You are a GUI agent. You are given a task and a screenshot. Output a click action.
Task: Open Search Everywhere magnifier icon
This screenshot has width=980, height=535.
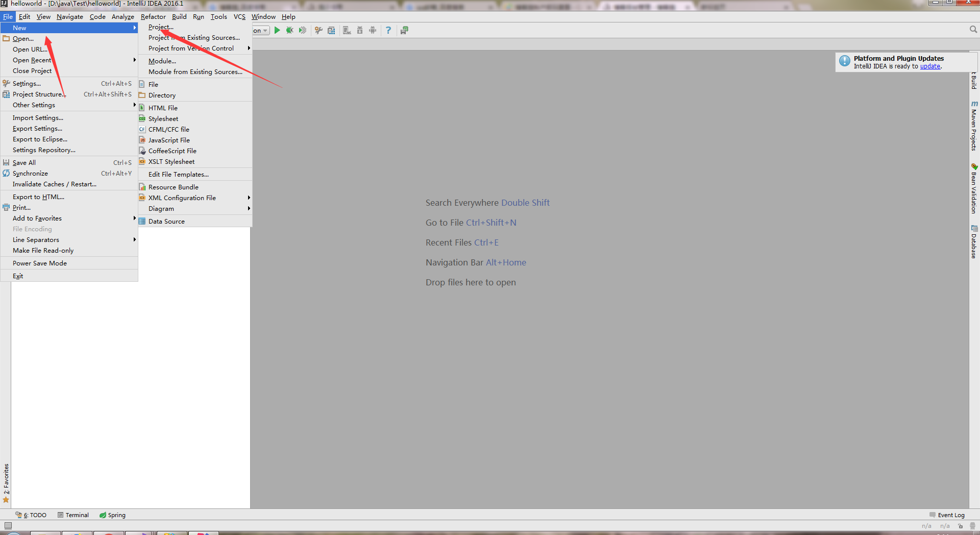[x=973, y=30]
